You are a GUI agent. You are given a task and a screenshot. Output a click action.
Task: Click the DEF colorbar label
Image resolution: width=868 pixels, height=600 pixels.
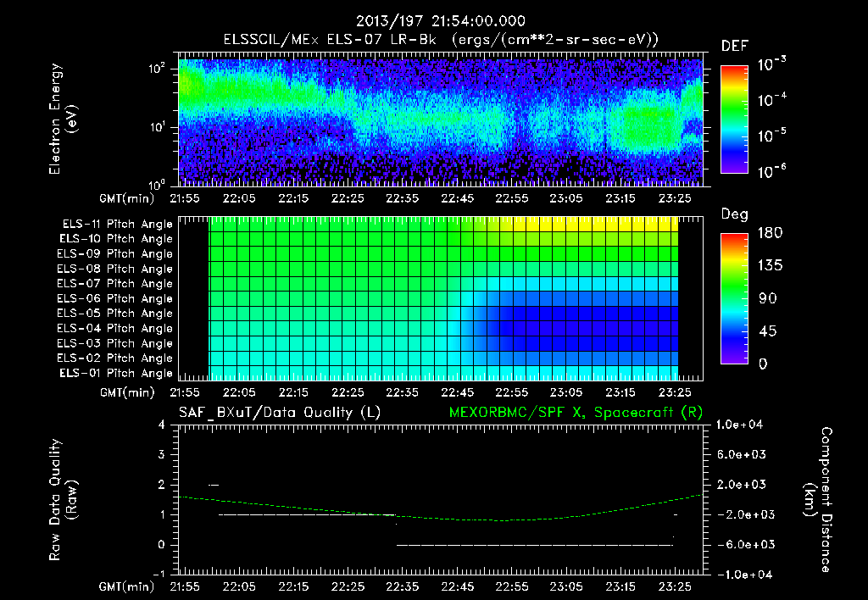click(x=735, y=46)
